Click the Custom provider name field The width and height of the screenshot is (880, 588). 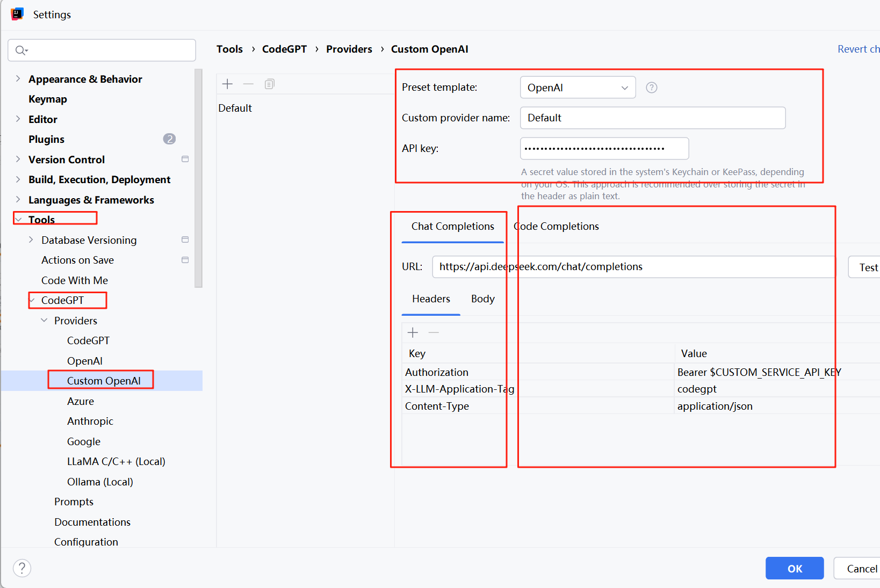[x=653, y=118]
